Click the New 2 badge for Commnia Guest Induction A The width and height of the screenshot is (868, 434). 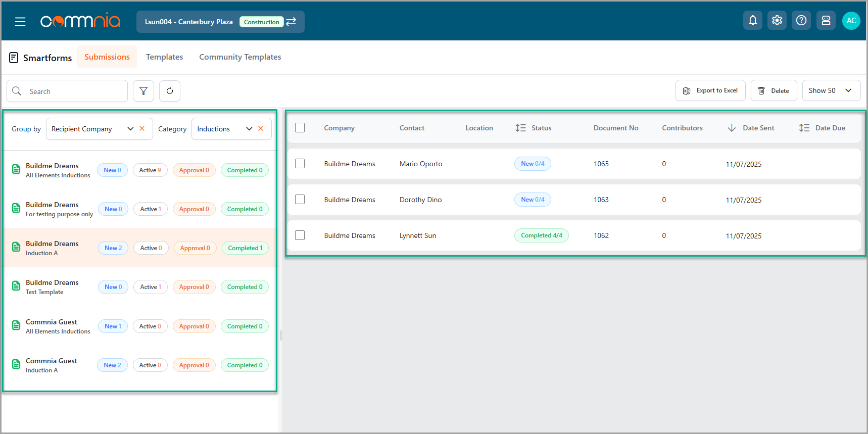(x=112, y=365)
